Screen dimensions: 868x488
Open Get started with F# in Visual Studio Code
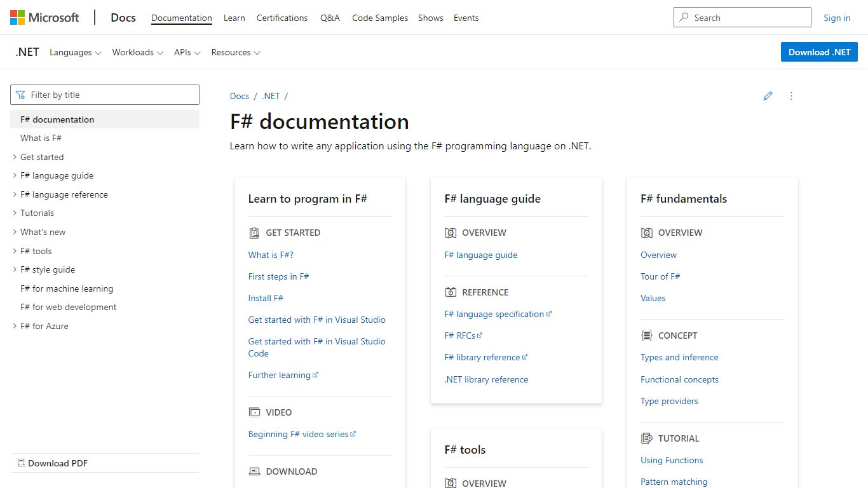(x=317, y=347)
